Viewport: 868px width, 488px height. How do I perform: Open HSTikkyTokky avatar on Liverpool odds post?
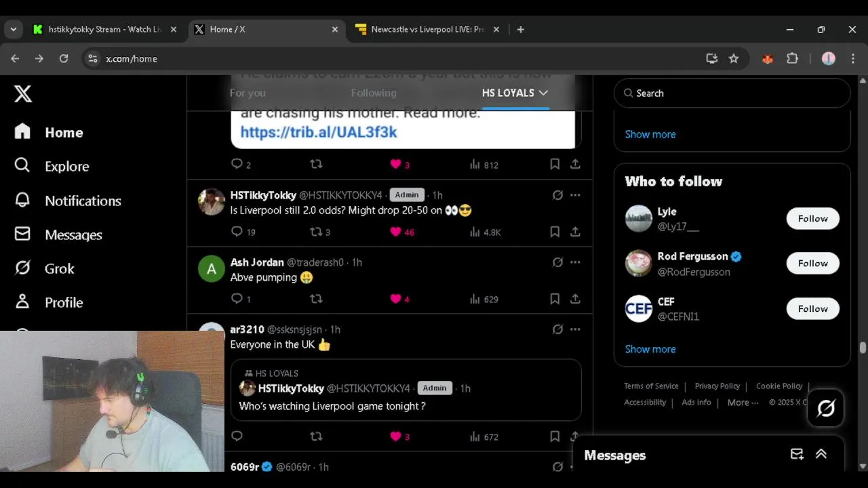pyautogui.click(x=212, y=201)
